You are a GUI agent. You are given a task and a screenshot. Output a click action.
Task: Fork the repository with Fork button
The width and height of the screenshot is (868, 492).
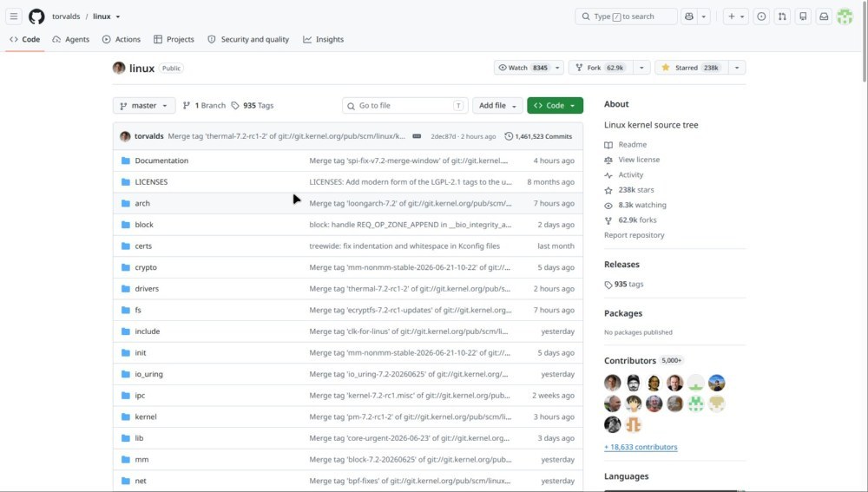601,68
